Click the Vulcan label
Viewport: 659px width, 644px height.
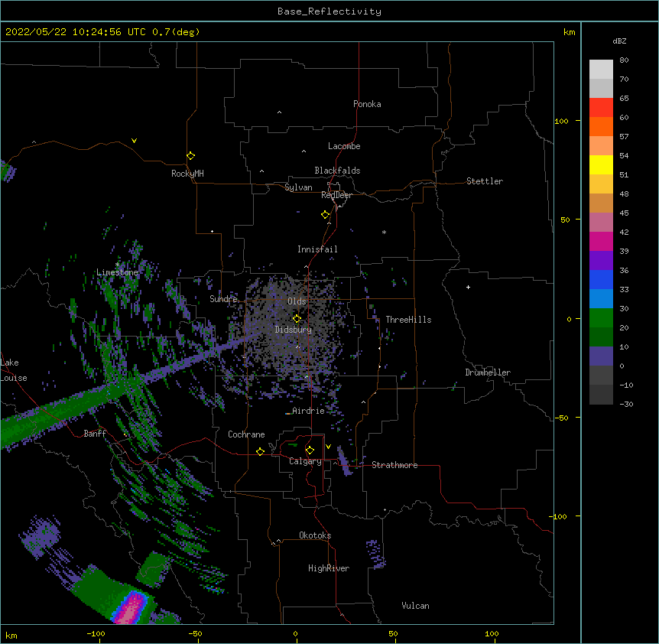(415, 606)
